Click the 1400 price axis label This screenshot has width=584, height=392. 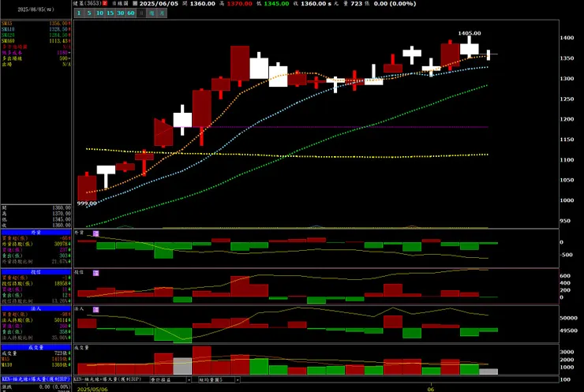point(567,38)
